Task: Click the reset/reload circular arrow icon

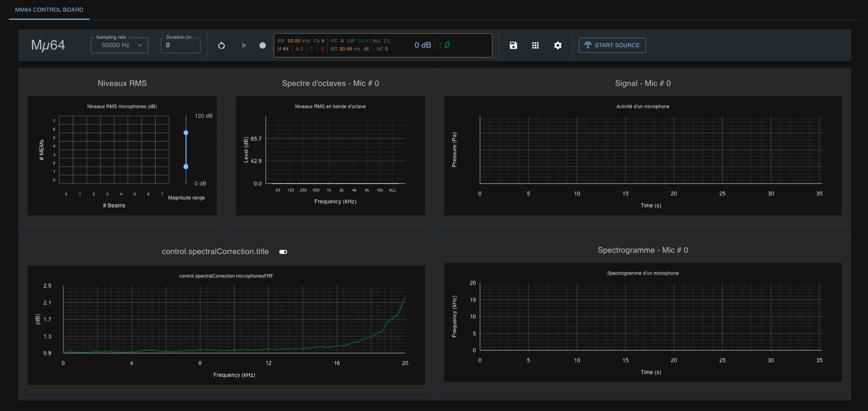Action: (x=221, y=45)
